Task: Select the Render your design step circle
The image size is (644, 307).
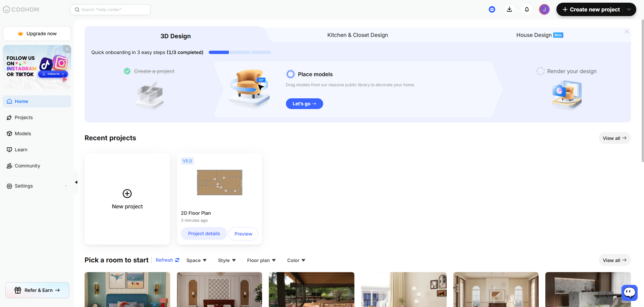Action: coord(541,71)
